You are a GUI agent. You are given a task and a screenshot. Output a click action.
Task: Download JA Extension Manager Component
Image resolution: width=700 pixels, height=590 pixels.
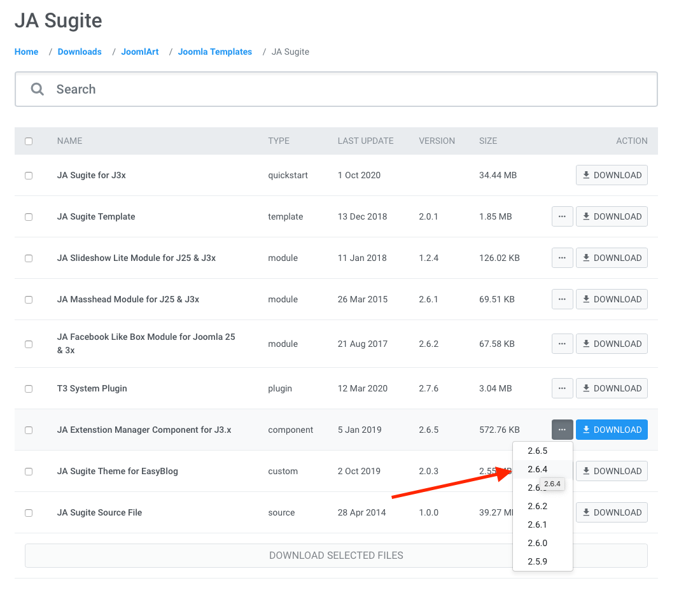(x=612, y=430)
